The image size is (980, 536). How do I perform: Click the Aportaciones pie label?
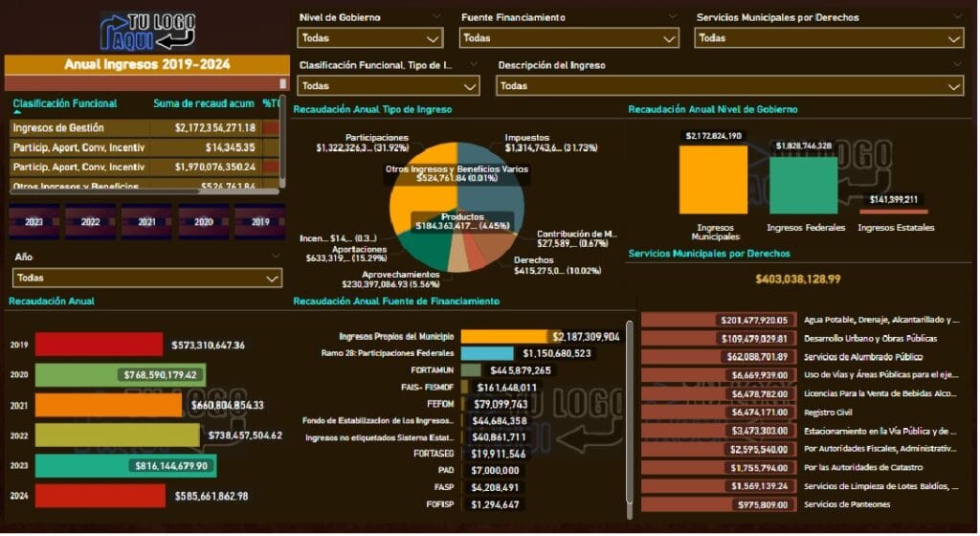[346, 253]
